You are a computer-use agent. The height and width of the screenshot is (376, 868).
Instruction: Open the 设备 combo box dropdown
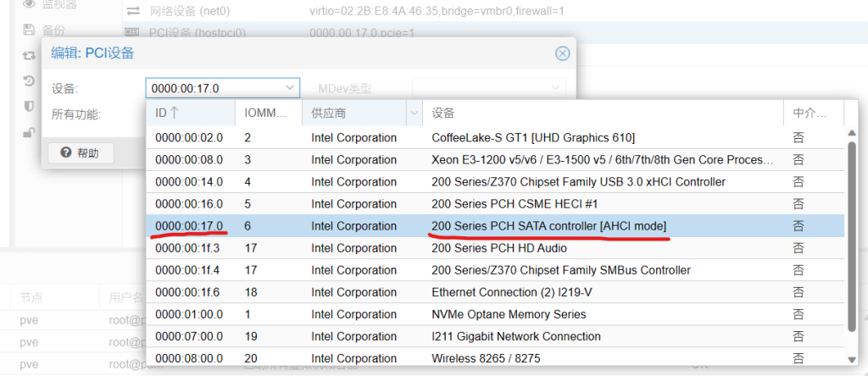tap(290, 88)
